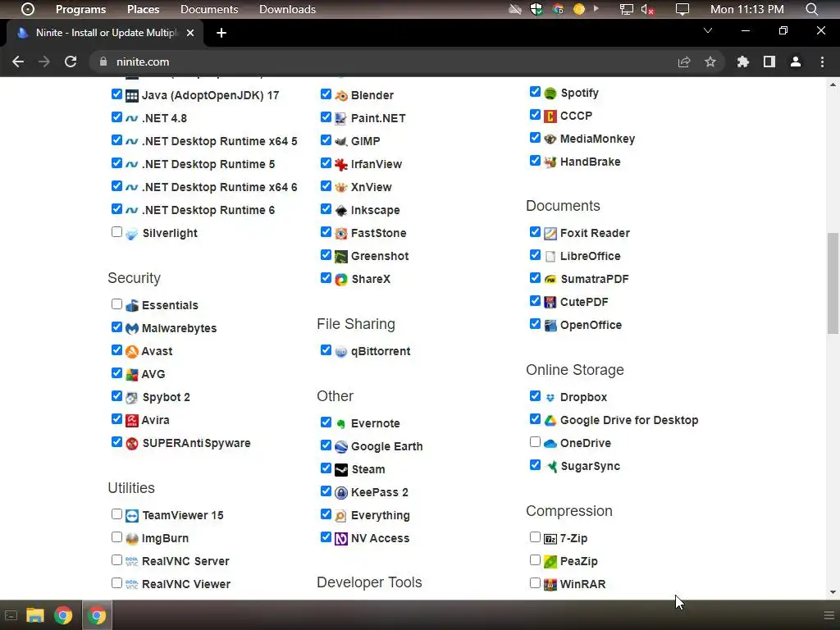Click the share page icon in address bar
This screenshot has height=630, width=840.
click(683, 62)
